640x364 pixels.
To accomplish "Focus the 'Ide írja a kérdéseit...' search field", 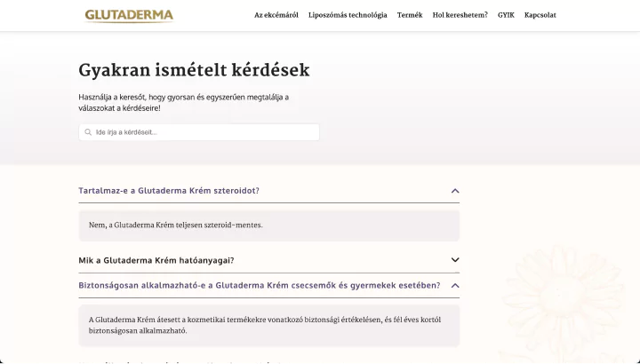I will 204,132.
